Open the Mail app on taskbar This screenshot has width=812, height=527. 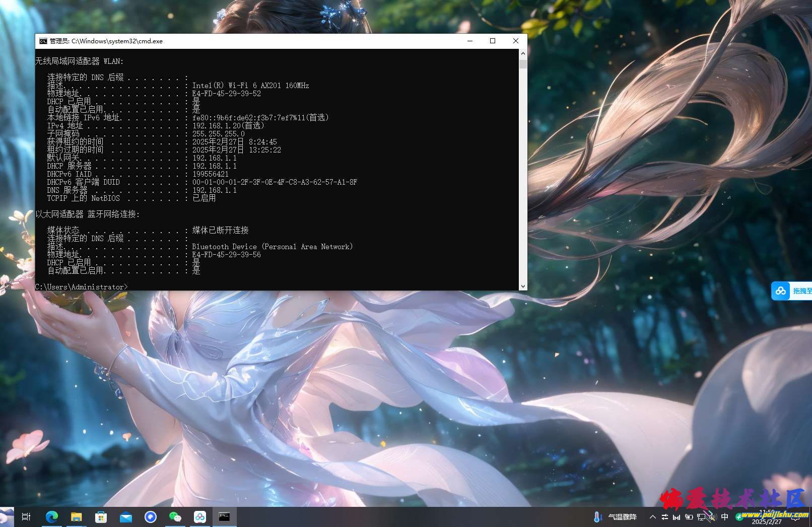coord(125,516)
